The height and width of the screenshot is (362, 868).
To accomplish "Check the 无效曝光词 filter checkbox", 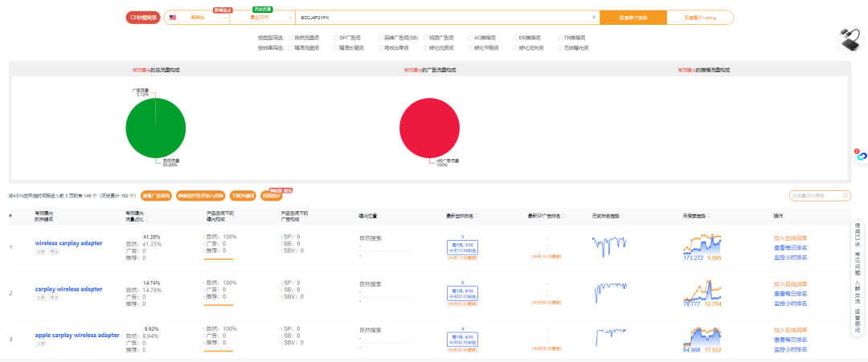I will [x=559, y=48].
